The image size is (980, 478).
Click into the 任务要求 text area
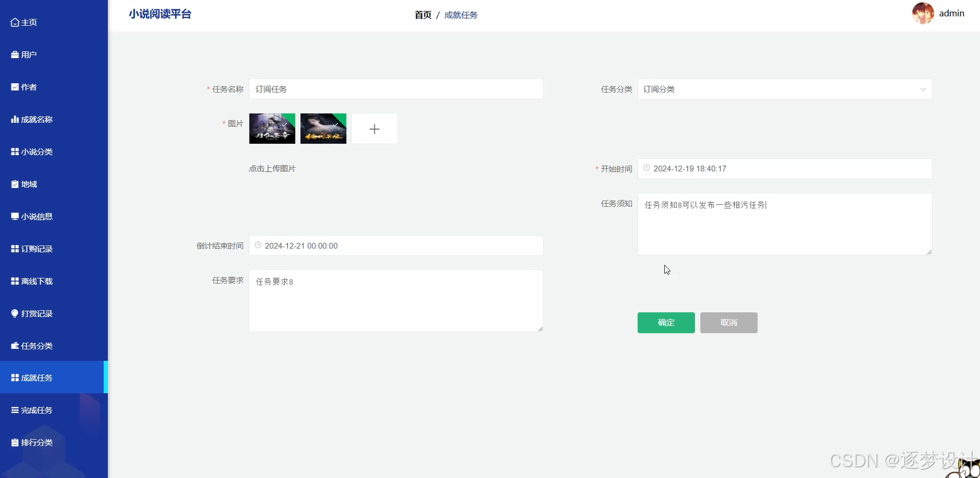point(396,301)
